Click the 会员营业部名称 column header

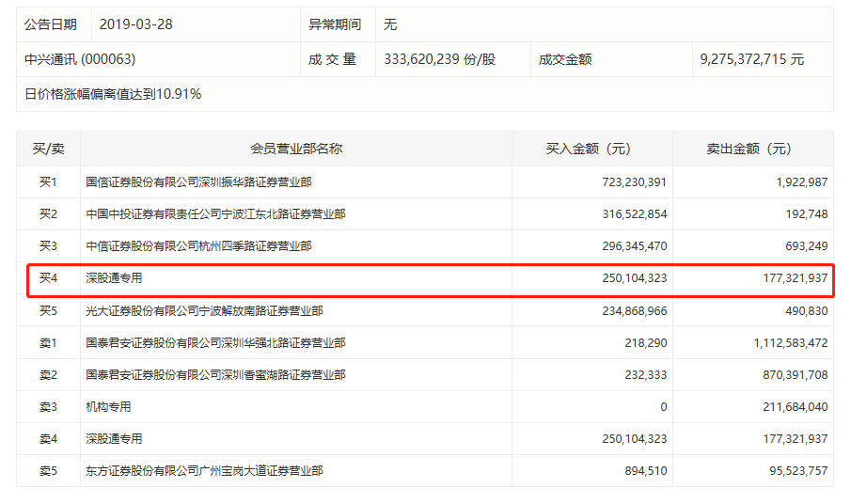296,149
